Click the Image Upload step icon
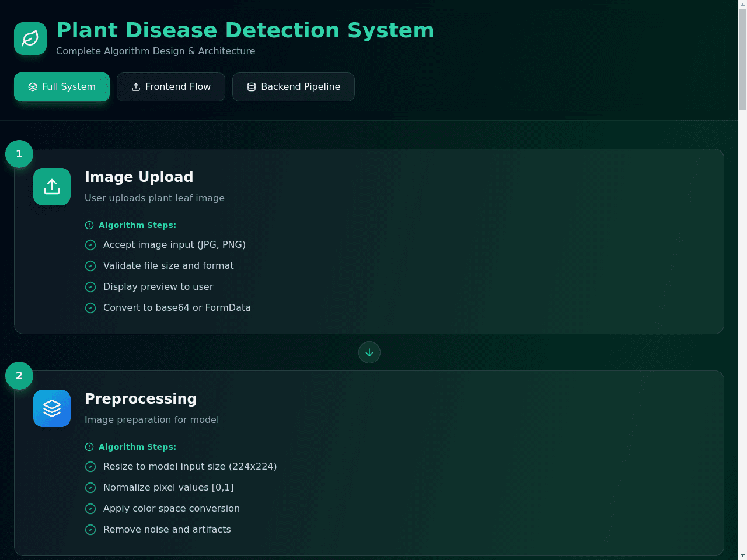 pos(52,187)
